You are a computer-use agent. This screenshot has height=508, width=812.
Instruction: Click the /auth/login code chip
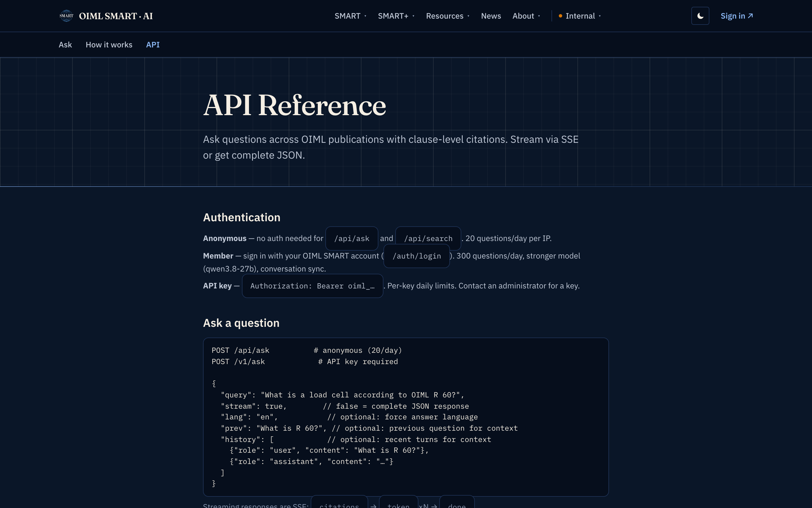(x=416, y=256)
